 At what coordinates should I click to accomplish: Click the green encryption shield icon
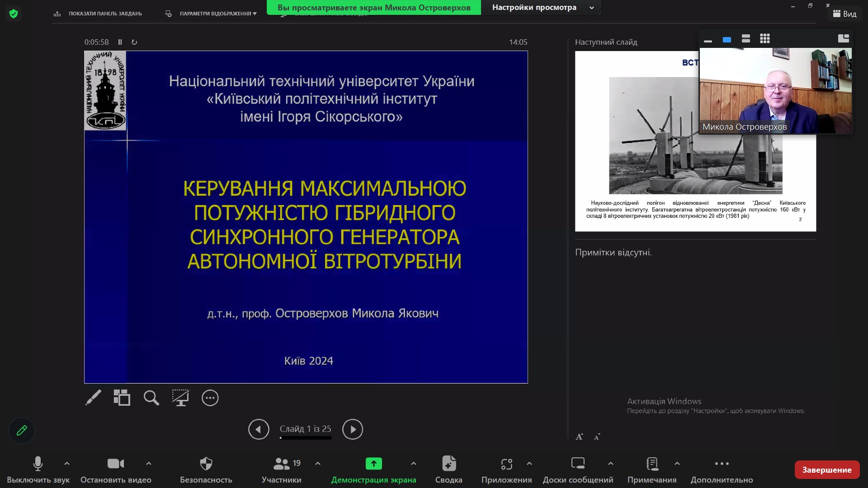pos(14,14)
